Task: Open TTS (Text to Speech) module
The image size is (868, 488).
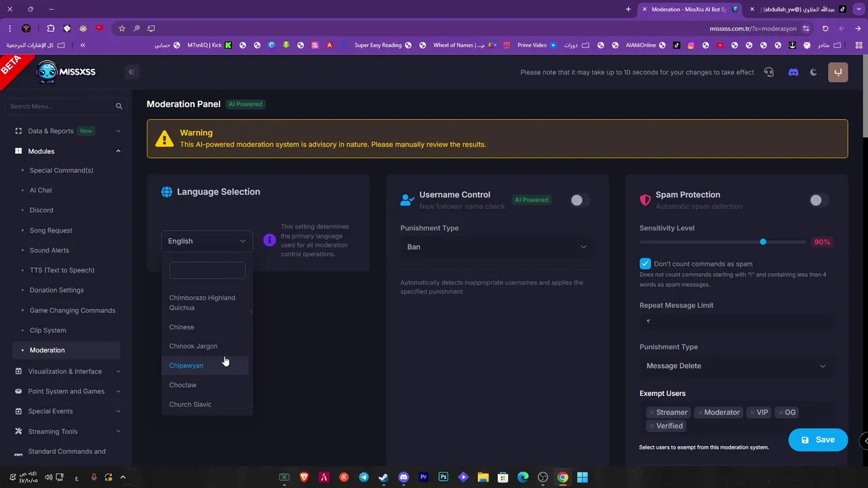Action: 62,270
